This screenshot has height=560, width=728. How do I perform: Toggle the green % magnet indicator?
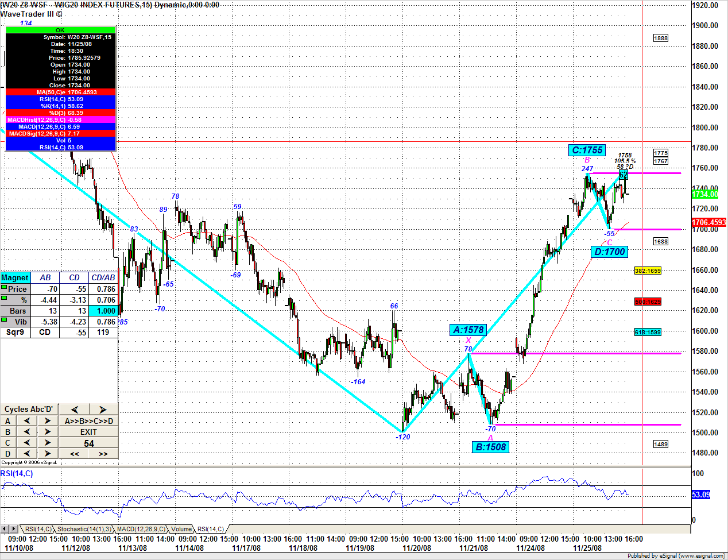click(x=4, y=298)
